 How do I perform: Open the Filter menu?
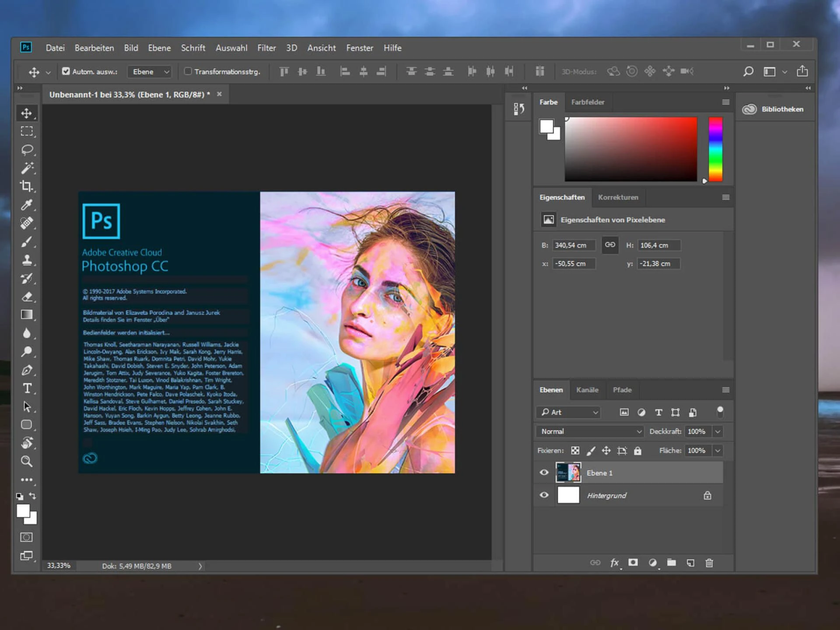[x=266, y=48]
